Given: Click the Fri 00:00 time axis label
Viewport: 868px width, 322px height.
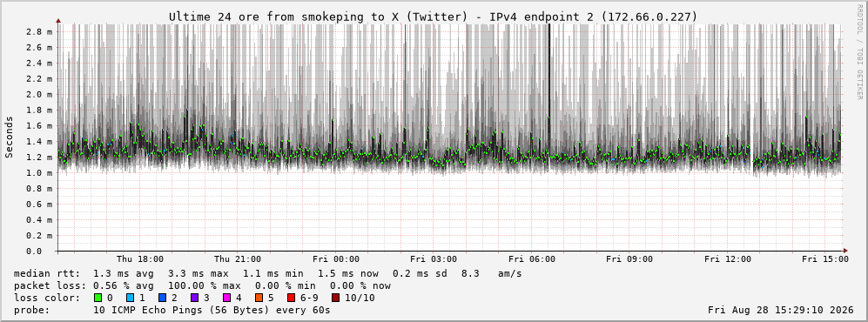Looking at the screenshot, I should click(x=336, y=259).
